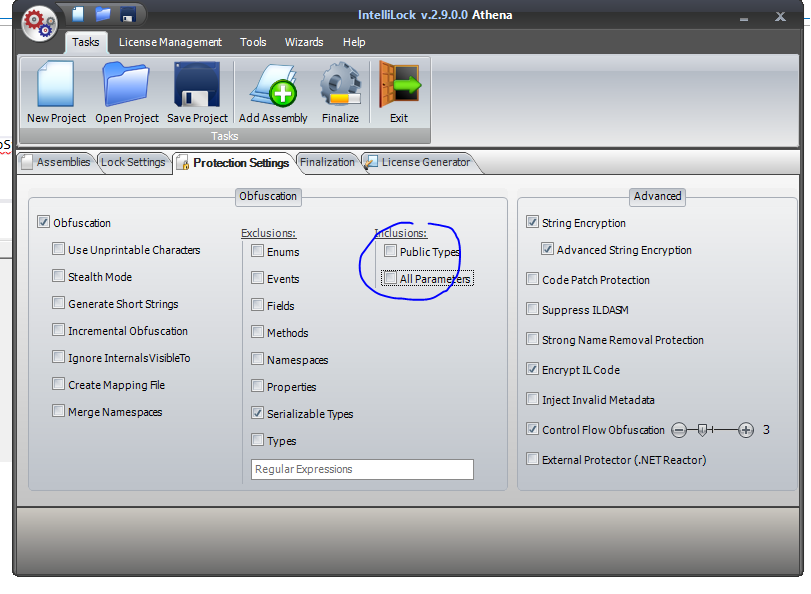Save Project with the floppy icon
This screenshot has height=594, width=811.
point(197,92)
